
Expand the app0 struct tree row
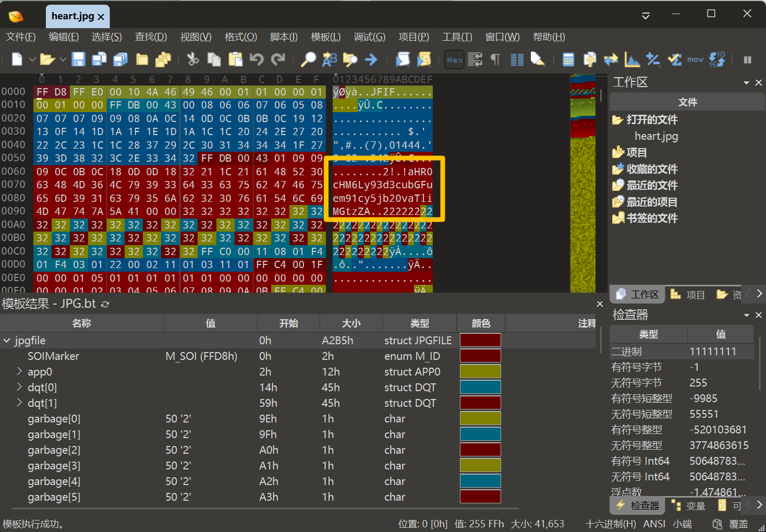(19, 371)
